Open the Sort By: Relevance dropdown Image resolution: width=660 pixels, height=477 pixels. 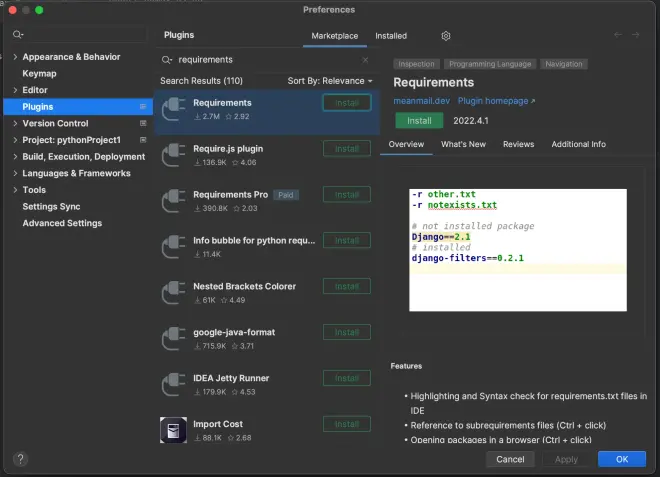[x=330, y=81]
